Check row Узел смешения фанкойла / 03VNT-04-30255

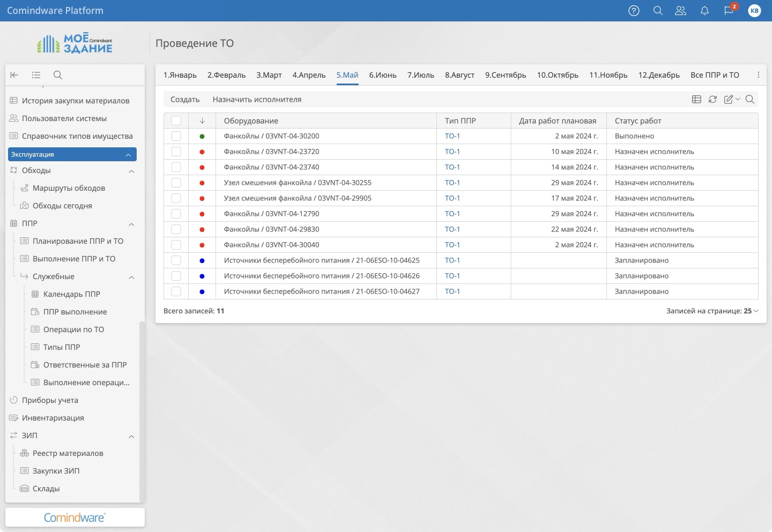(x=176, y=183)
